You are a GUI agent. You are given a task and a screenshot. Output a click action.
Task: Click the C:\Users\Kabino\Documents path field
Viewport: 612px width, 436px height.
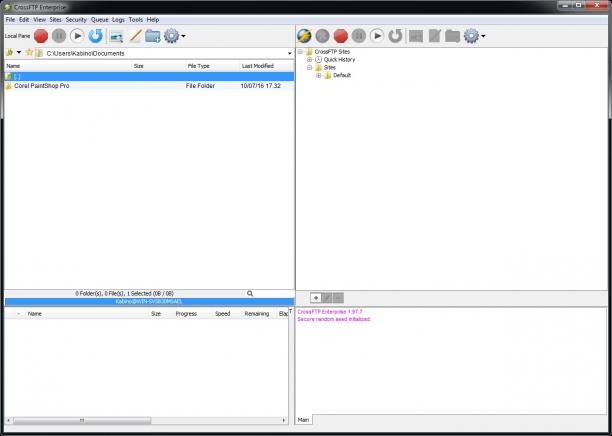tap(164, 53)
